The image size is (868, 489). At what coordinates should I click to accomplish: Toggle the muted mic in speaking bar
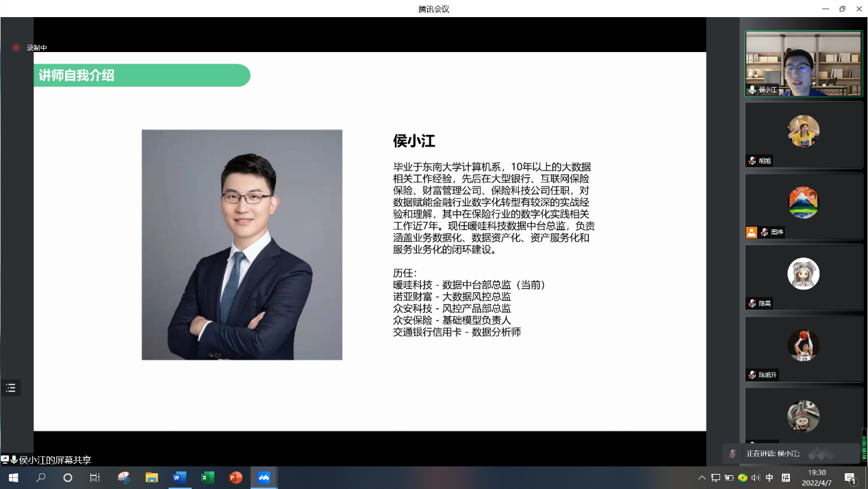click(x=733, y=453)
